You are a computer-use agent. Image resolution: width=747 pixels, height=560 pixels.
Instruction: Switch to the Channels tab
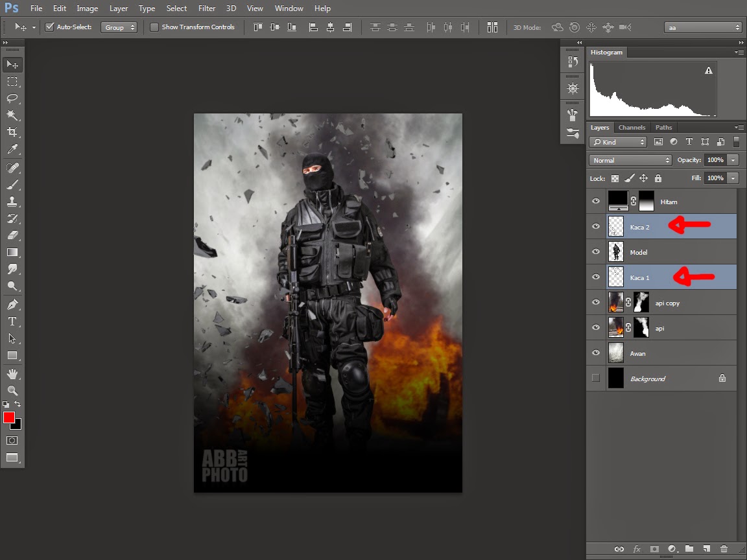(632, 128)
